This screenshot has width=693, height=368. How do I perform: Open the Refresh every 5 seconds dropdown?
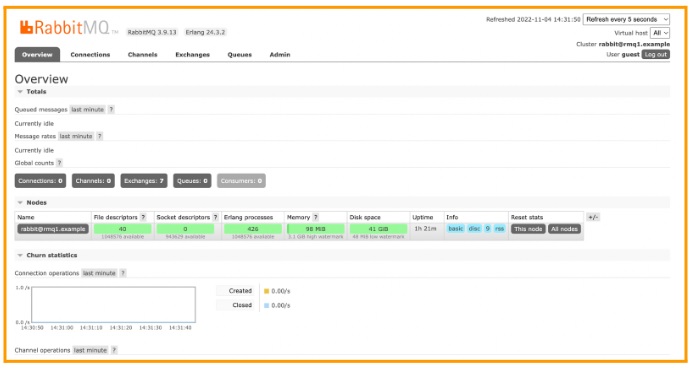pyautogui.click(x=626, y=19)
